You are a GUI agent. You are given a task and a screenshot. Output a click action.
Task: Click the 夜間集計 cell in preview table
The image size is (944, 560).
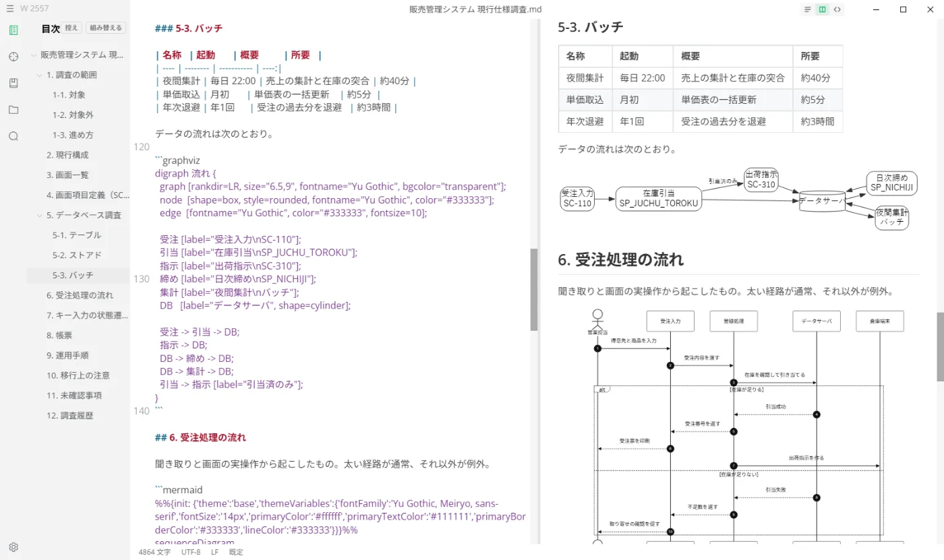point(585,77)
